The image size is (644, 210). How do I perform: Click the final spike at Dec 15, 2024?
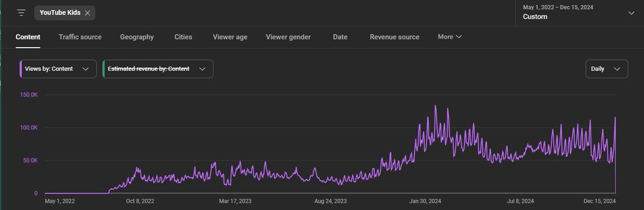(x=615, y=118)
